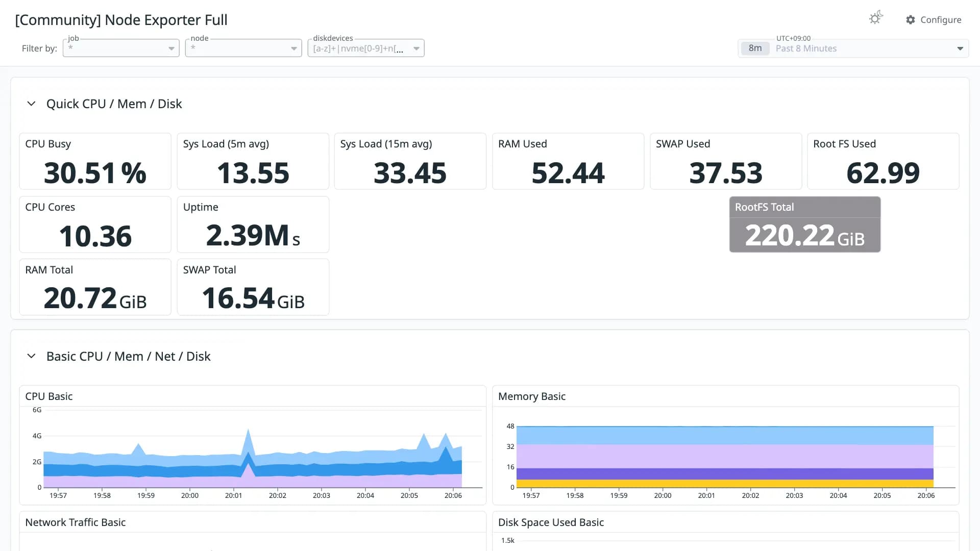Click the UTC+09:00 timezone label

(x=793, y=38)
